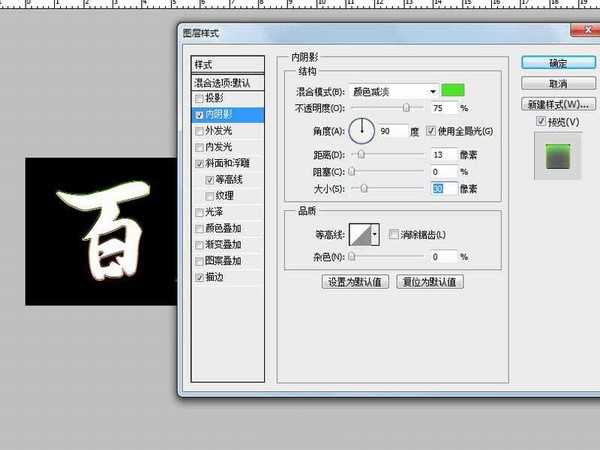The image size is (600, 450).
Task: Select 混合选项:默认 in the styles list
Action: point(228,83)
